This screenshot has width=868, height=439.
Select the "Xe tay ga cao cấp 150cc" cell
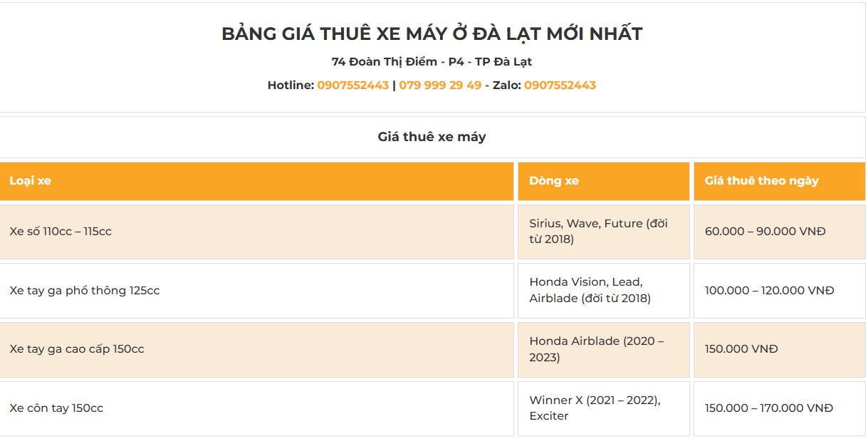coord(77,349)
